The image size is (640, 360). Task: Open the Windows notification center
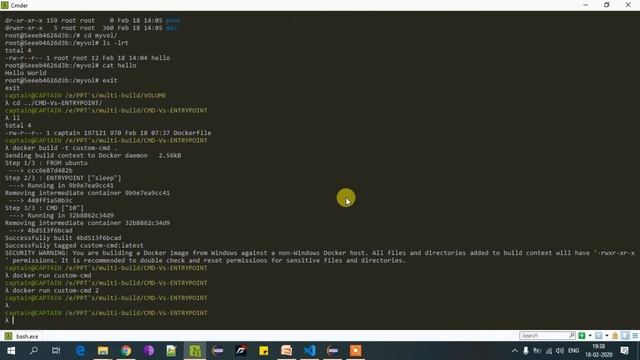click(624, 351)
